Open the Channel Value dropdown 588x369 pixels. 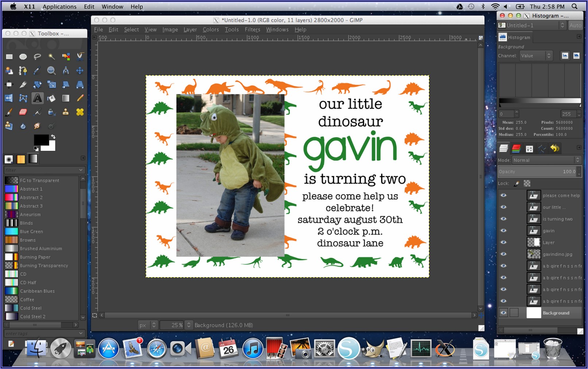(x=535, y=55)
